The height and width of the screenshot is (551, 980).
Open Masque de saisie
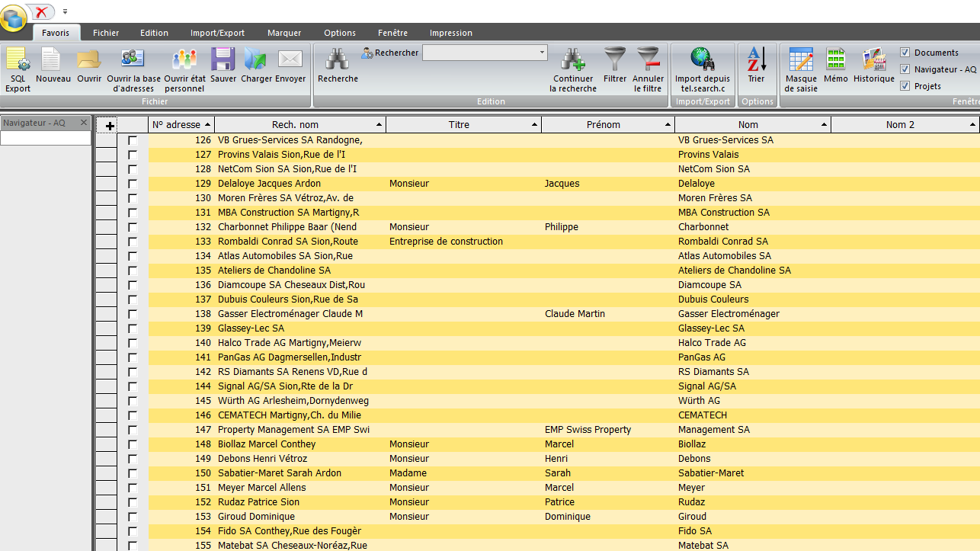tap(801, 70)
